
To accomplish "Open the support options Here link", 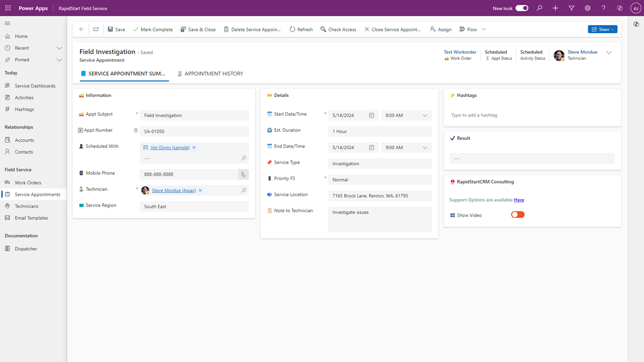I will coord(519,200).
